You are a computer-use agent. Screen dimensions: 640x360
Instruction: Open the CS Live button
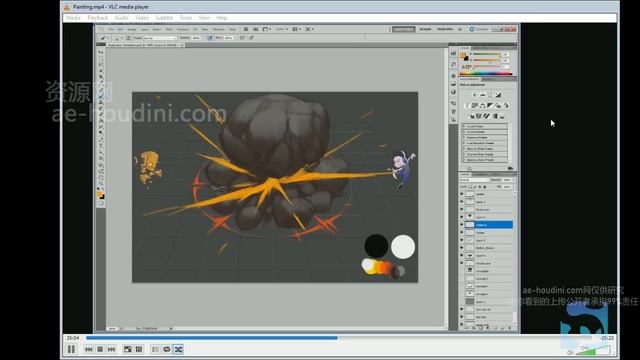pyautogui.click(x=478, y=29)
